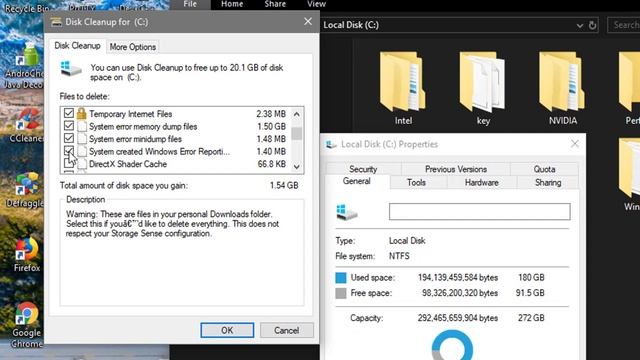Toggle System created Windows Error Reporting checkbox
The width and height of the screenshot is (640, 360).
click(69, 151)
